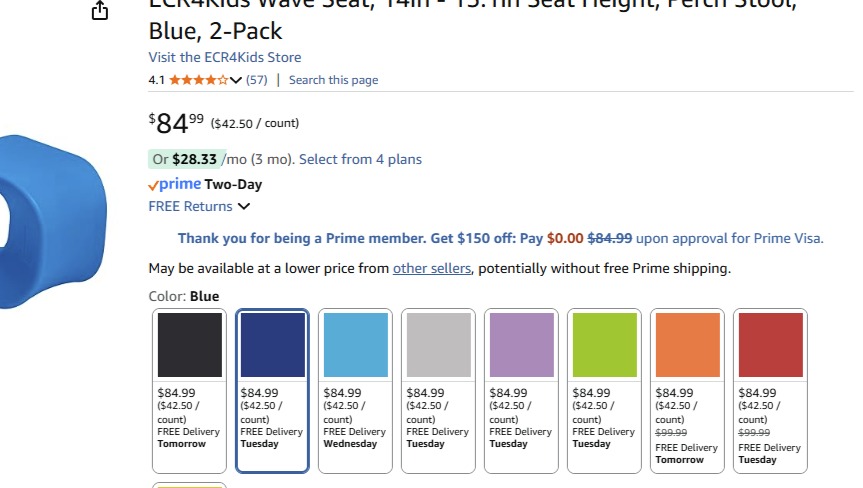This screenshot has height=488, width=863.
Task: Open Select from 4 plans link
Action: tap(360, 159)
